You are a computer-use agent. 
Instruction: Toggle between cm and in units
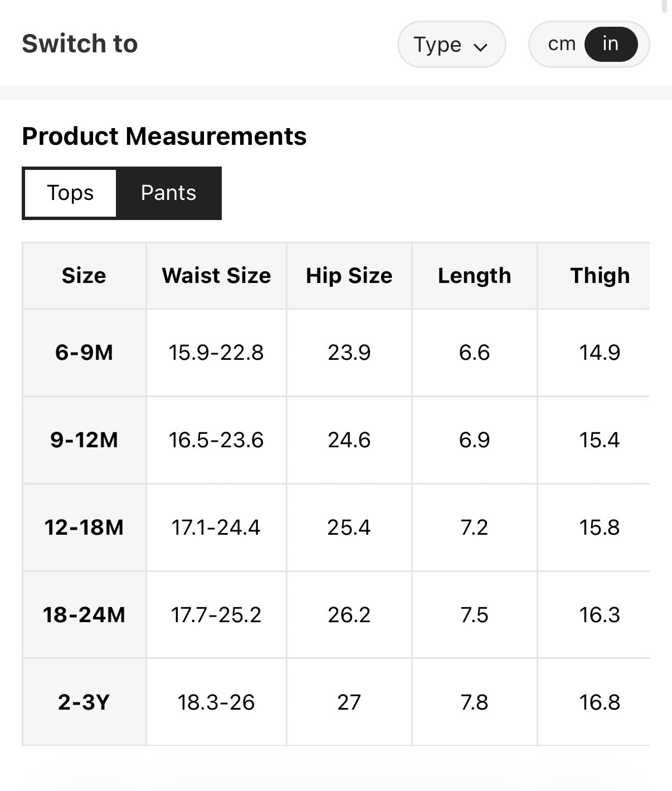(x=588, y=43)
